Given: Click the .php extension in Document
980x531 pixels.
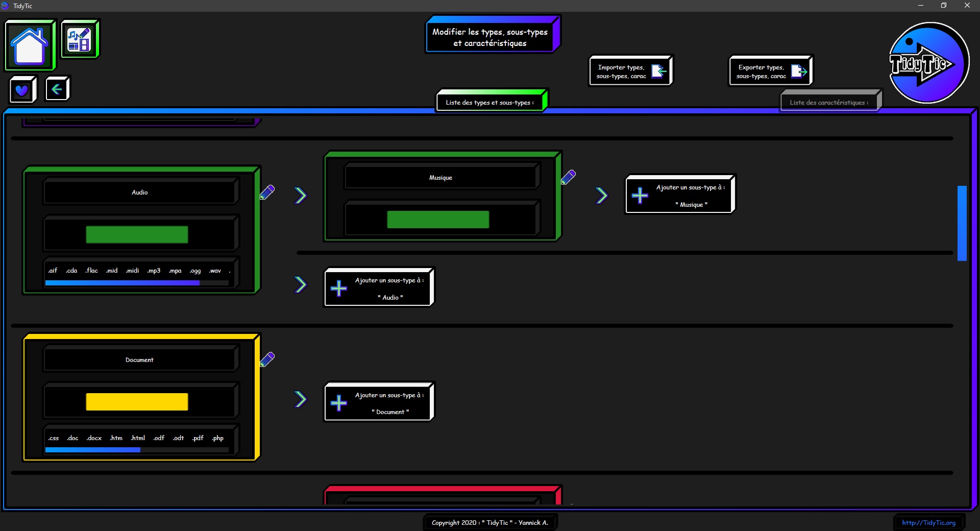Looking at the screenshot, I should coord(218,438).
